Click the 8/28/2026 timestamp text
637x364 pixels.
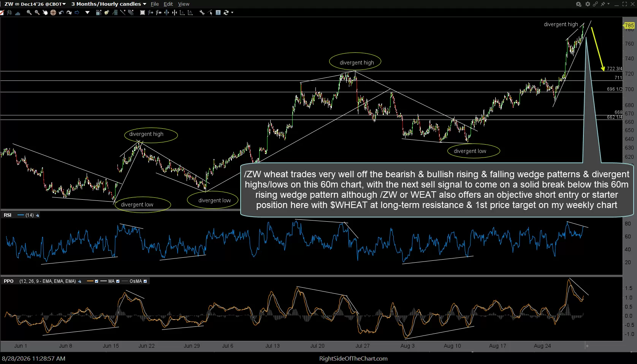(33, 358)
